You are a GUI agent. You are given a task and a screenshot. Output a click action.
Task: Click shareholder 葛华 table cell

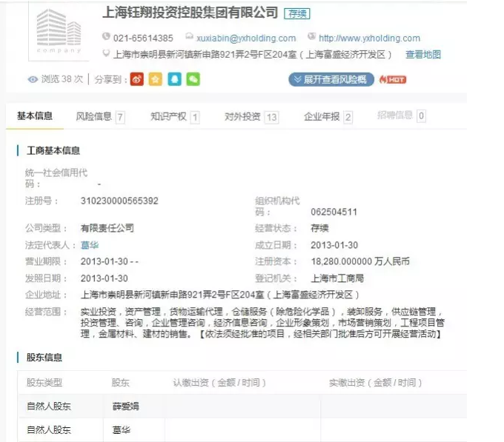click(122, 430)
